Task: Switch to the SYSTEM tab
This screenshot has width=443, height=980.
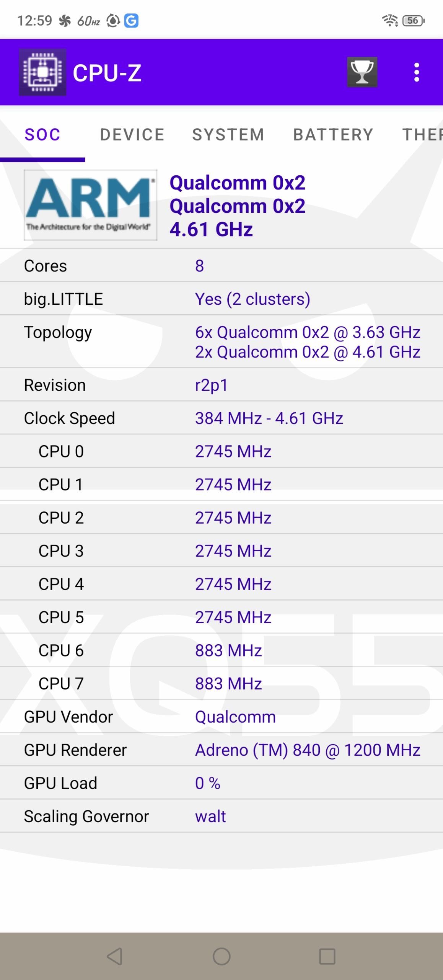Action: (228, 135)
